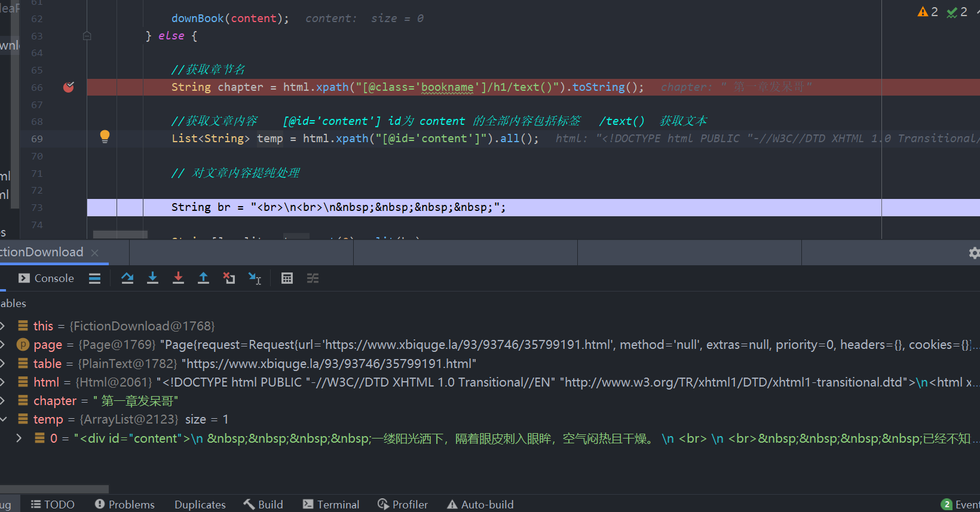Open the Duplicates tool window
Screen dimensions: 980x512
click(200, 505)
